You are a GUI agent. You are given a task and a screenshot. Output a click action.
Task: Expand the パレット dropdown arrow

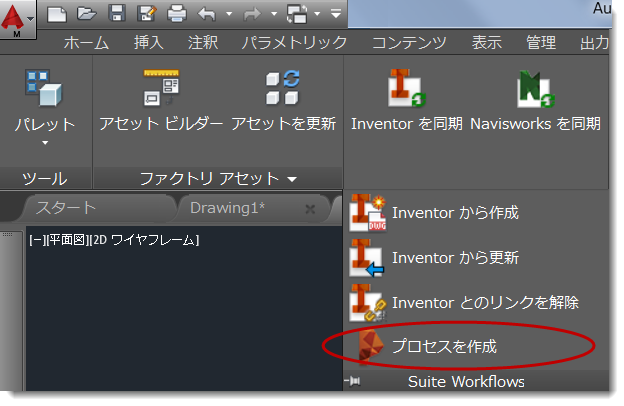pos(45,142)
